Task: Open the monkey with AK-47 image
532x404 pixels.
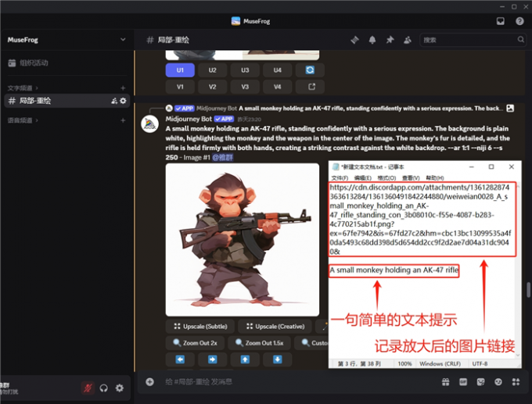Action: coord(243,240)
